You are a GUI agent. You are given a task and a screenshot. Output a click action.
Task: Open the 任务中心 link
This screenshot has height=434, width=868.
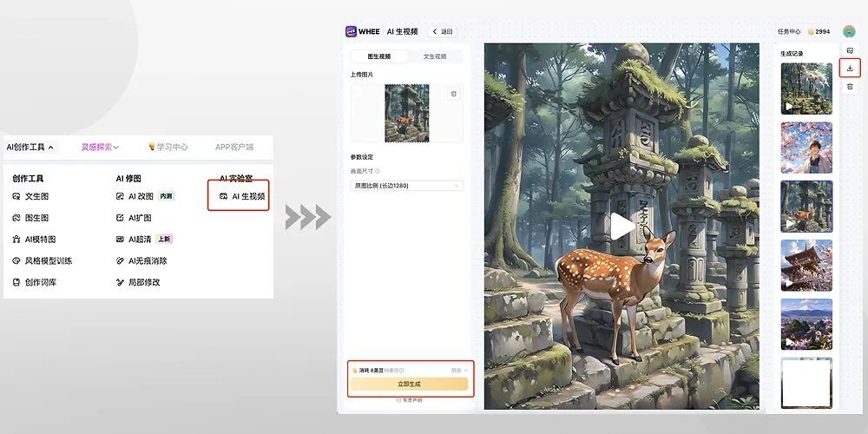click(x=789, y=31)
